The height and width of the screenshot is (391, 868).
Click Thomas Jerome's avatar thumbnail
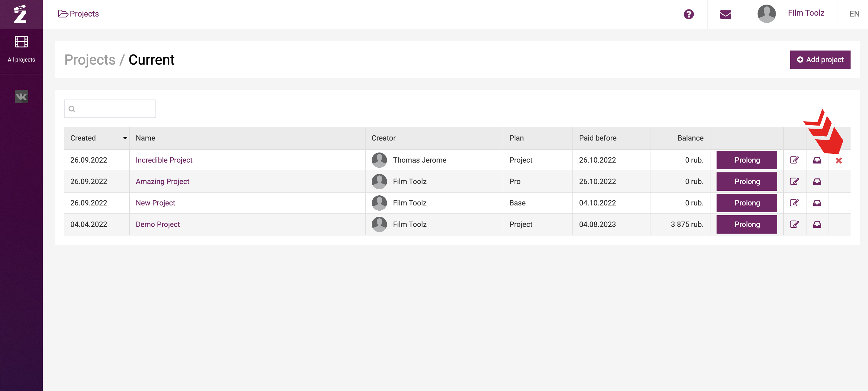(379, 160)
